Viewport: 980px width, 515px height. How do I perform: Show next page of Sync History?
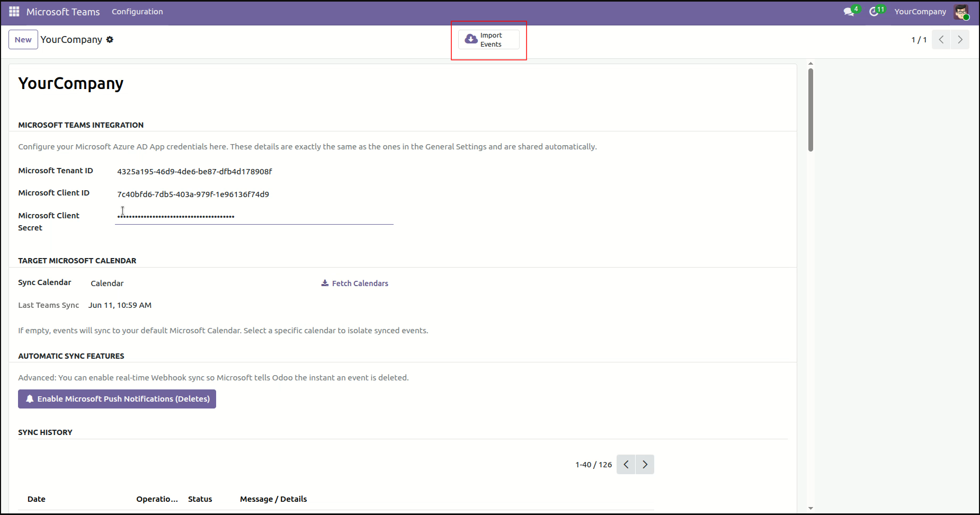click(645, 465)
